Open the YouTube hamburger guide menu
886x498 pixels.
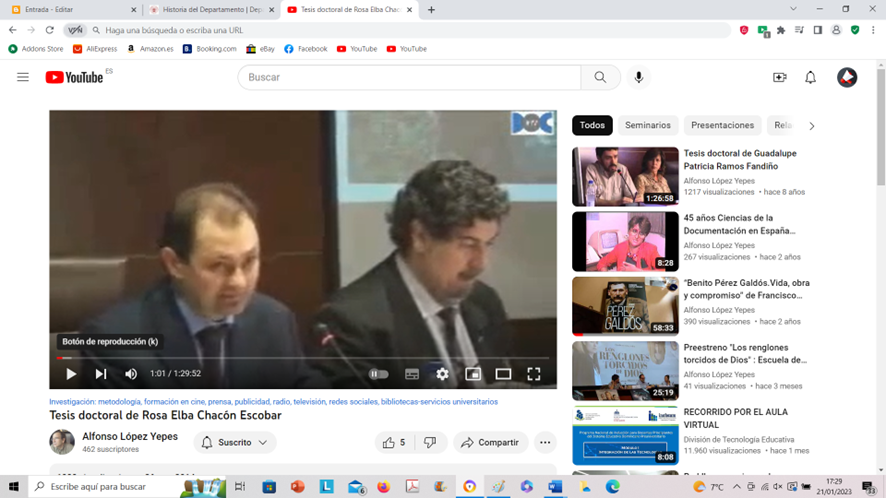(x=23, y=77)
